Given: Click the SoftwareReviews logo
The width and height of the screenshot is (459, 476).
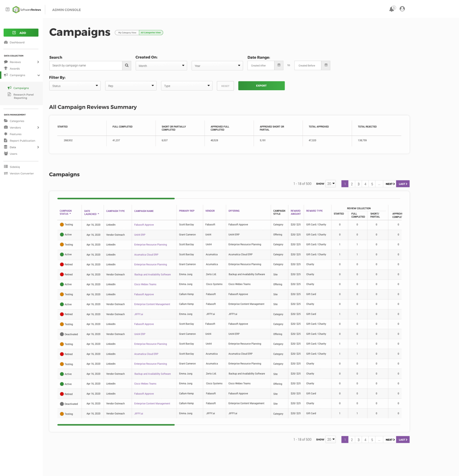Looking at the screenshot, I should 27,10.
